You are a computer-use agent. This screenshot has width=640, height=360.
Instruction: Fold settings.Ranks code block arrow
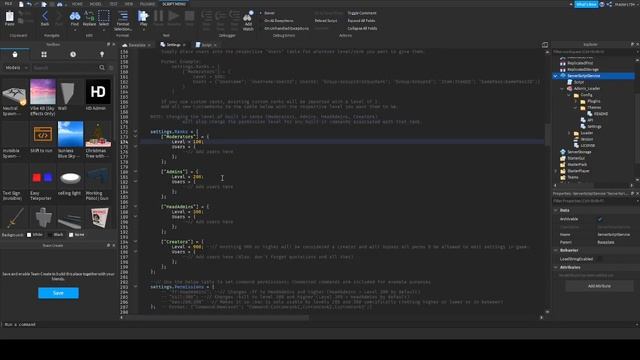136,131
